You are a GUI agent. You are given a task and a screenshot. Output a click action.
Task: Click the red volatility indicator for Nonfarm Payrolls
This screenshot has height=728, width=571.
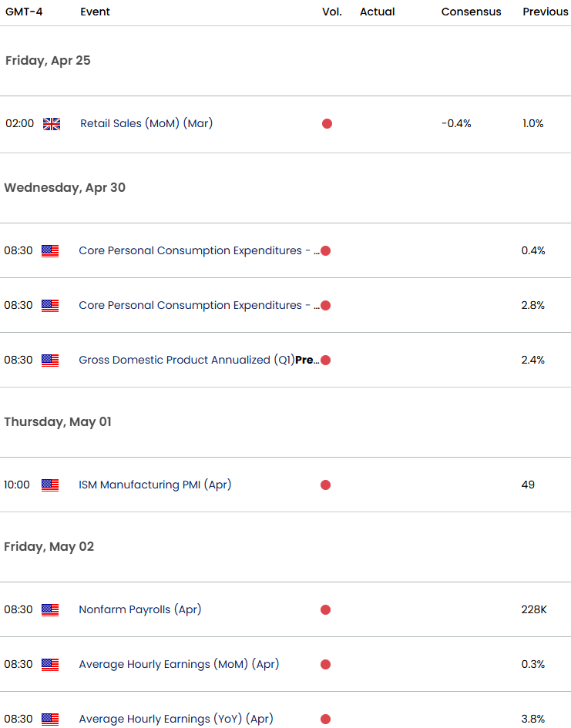tap(325, 609)
